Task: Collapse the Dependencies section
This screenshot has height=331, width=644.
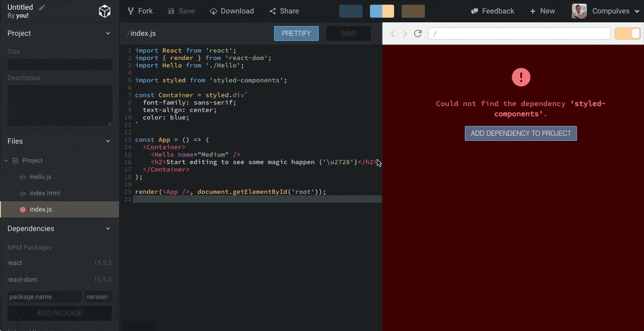Action: (108, 228)
